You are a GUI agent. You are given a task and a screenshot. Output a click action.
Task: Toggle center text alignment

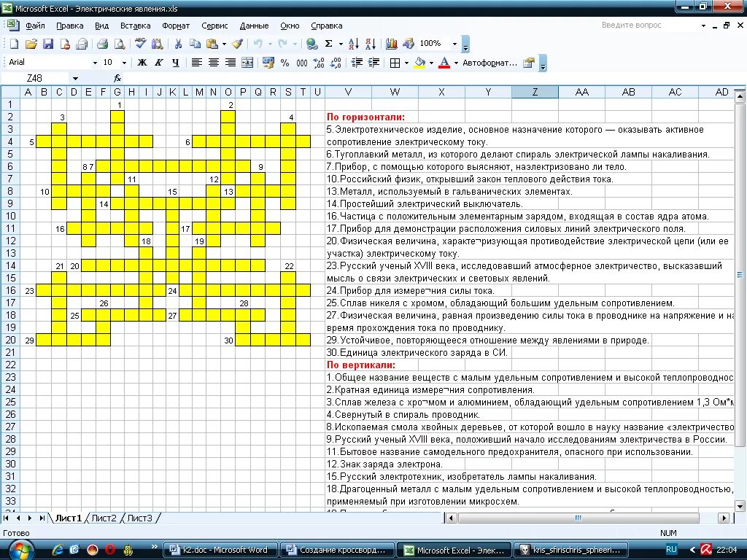[x=214, y=63]
